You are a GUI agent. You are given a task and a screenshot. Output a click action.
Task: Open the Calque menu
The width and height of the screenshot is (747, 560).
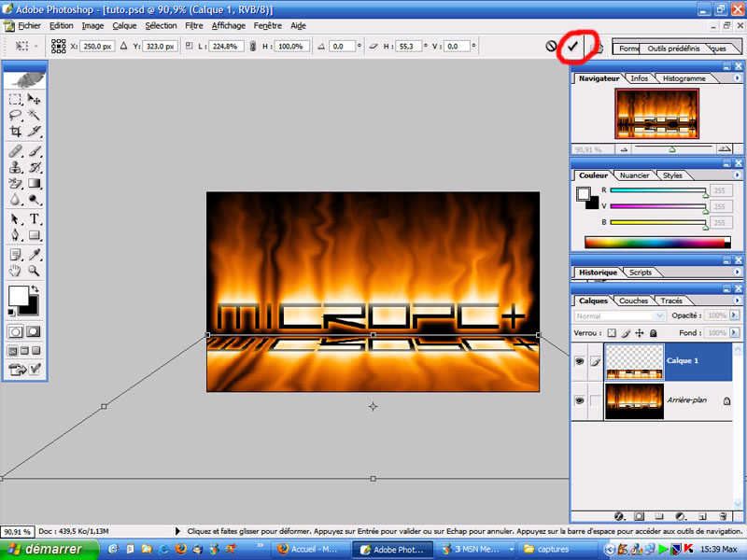click(124, 26)
